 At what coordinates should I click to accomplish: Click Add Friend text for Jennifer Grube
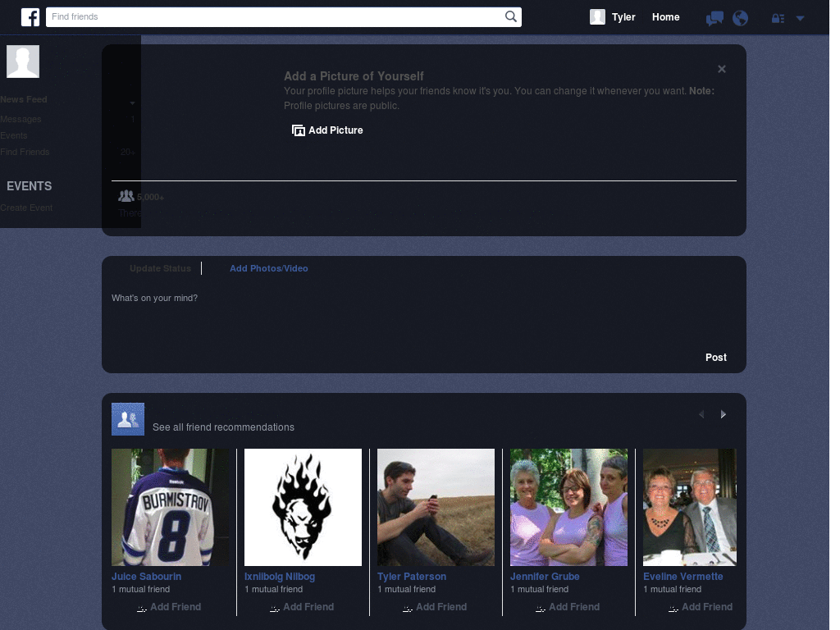pos(574,607)
